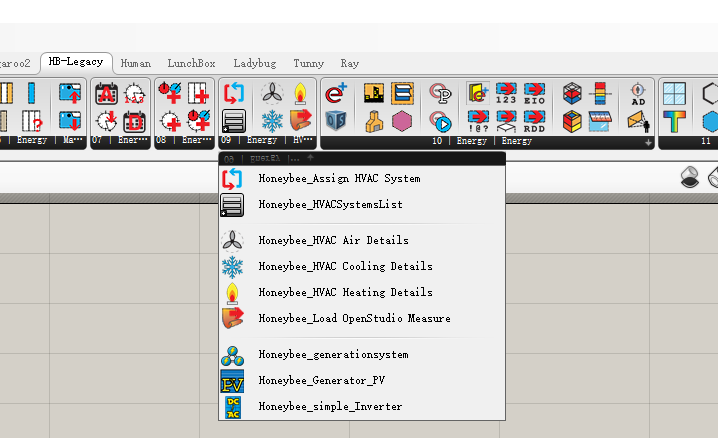Open the LunchBox tab
The height and width of the screenshot is (438, 718).
coord(191,63)
